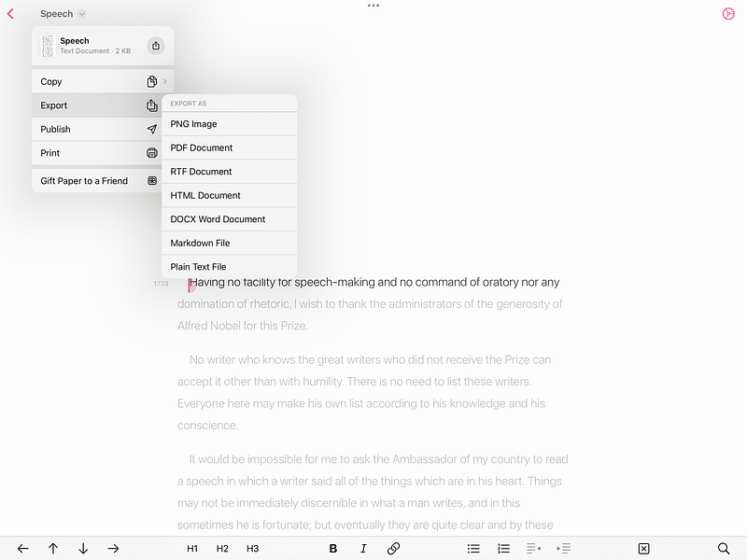
Task: Move cursor down with the arrow key
Action: 83,549
